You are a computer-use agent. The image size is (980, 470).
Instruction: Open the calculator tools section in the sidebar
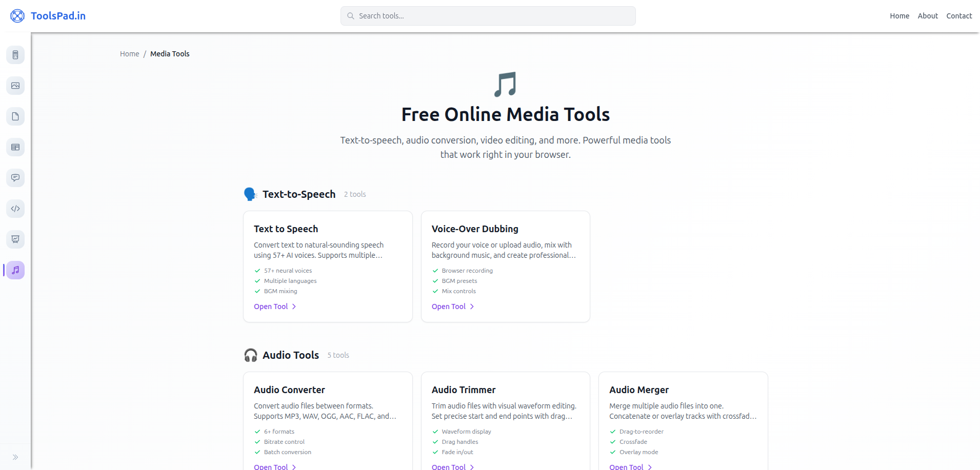click(15, 55)
